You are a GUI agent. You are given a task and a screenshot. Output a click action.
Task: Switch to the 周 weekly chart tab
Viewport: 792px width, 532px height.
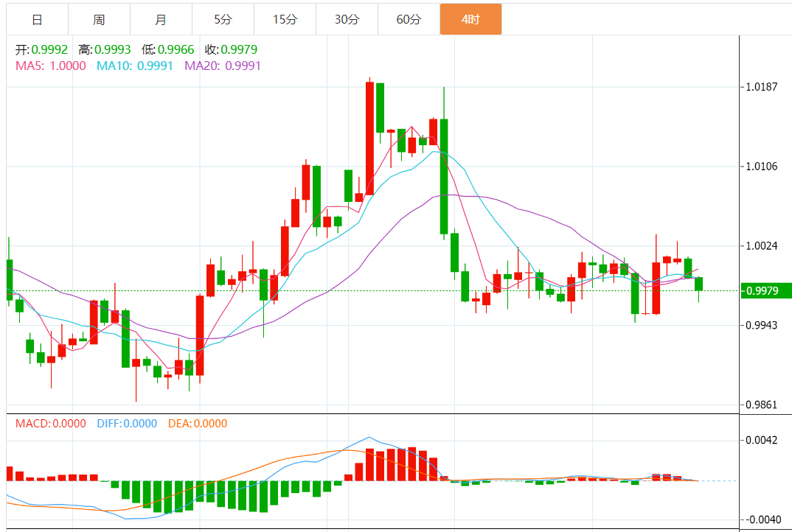(99, 19)
